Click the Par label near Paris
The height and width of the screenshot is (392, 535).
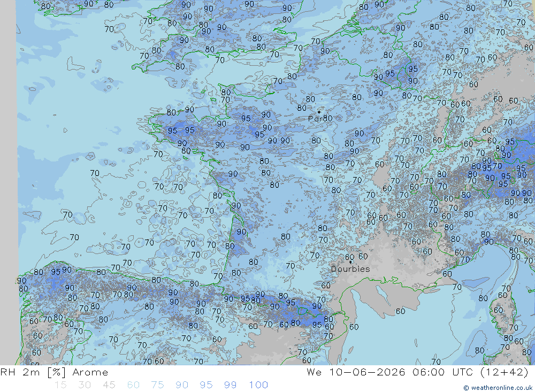(x=315, y=119)
